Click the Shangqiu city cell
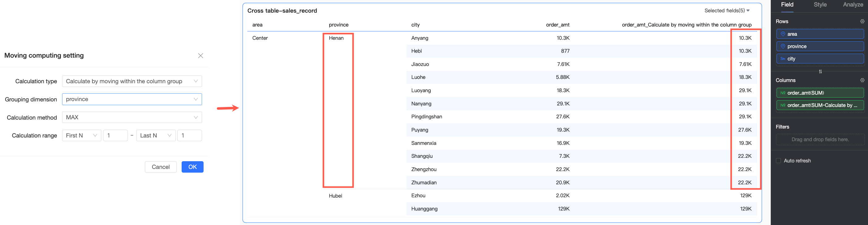The height and width of the screenshot is (225, 868). [422, 156]
